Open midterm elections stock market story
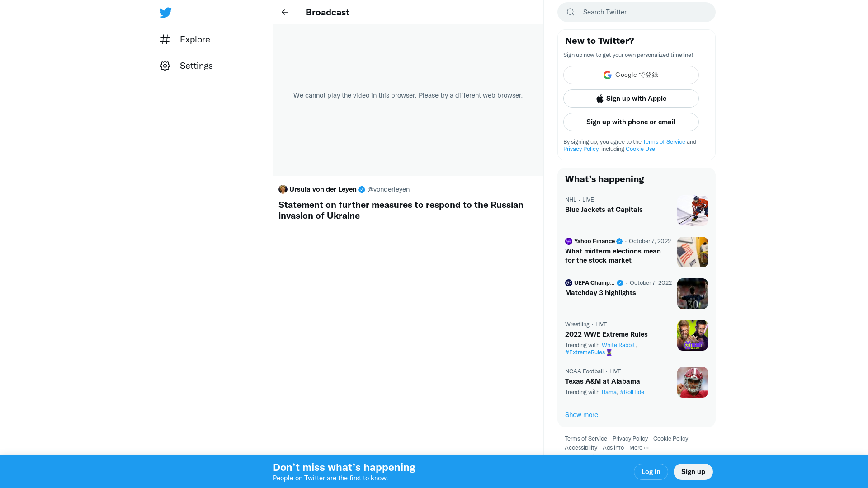 (613, 256)
